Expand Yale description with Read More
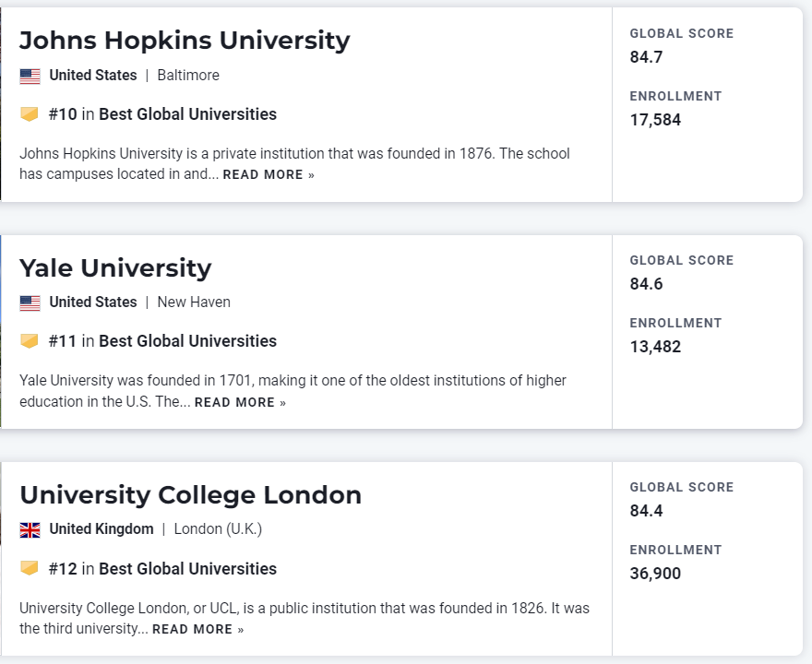The height and width of the screenshot is (664, 812). (x=240, y=402)
